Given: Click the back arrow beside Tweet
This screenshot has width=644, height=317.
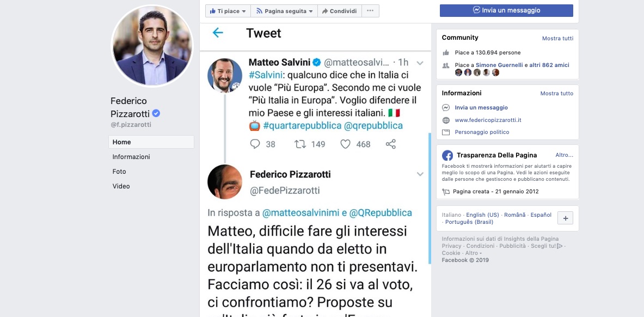Looking at the screenshot, I should 218,33.
